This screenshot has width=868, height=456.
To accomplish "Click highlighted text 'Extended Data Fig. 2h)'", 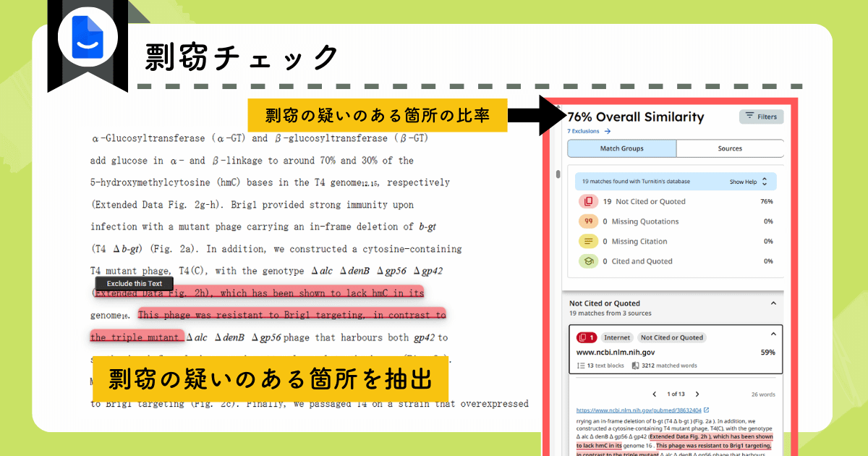I will [153, 293].
